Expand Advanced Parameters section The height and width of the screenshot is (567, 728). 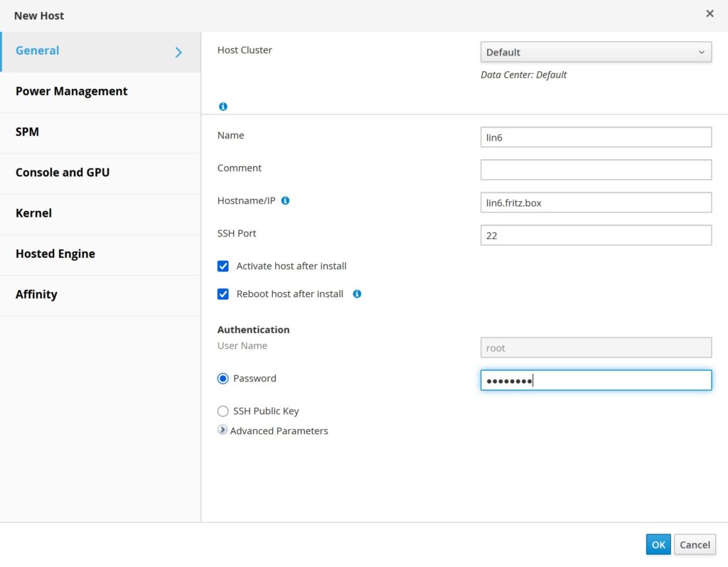(223, 430)
